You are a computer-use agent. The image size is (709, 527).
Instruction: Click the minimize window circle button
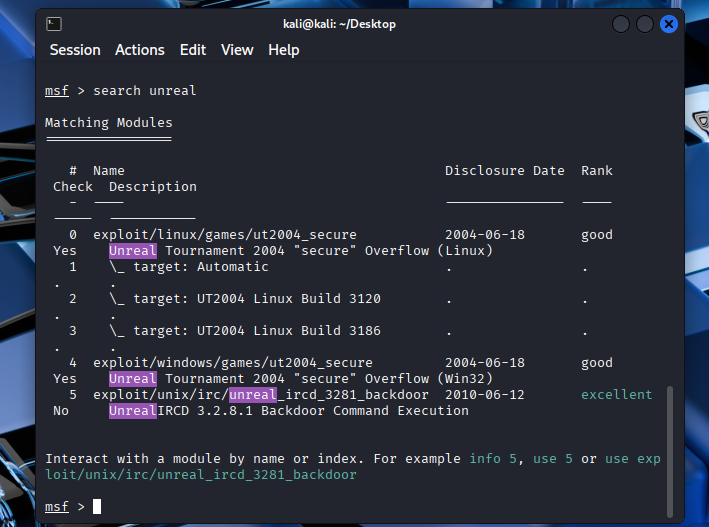[621, 24]
